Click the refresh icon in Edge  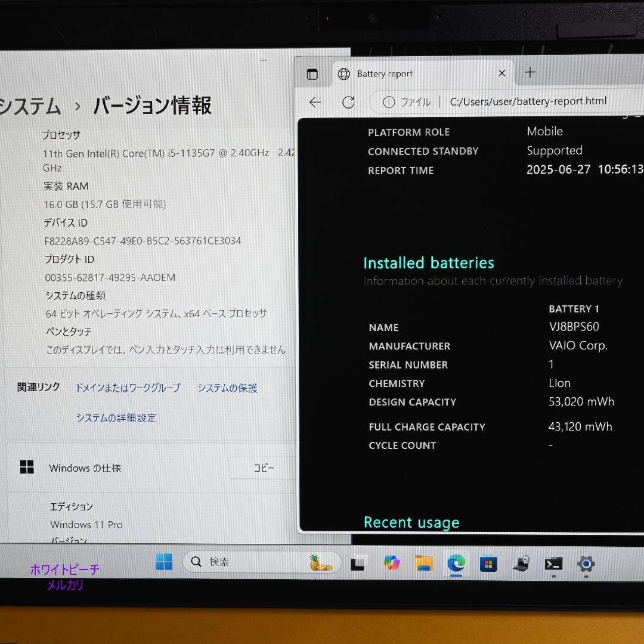point(348,102)
